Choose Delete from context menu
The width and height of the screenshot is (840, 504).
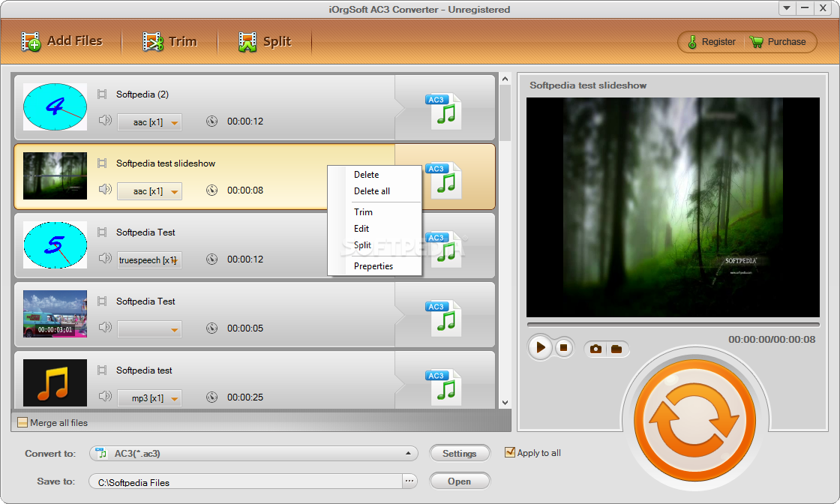click(367, 175)
